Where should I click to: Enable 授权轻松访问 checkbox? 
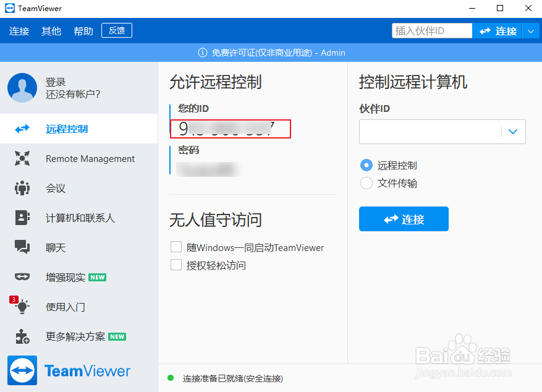point(176,265)
